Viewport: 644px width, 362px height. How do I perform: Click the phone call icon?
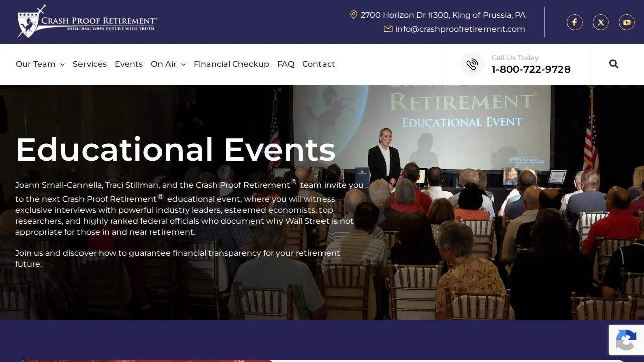click(472, 64)
